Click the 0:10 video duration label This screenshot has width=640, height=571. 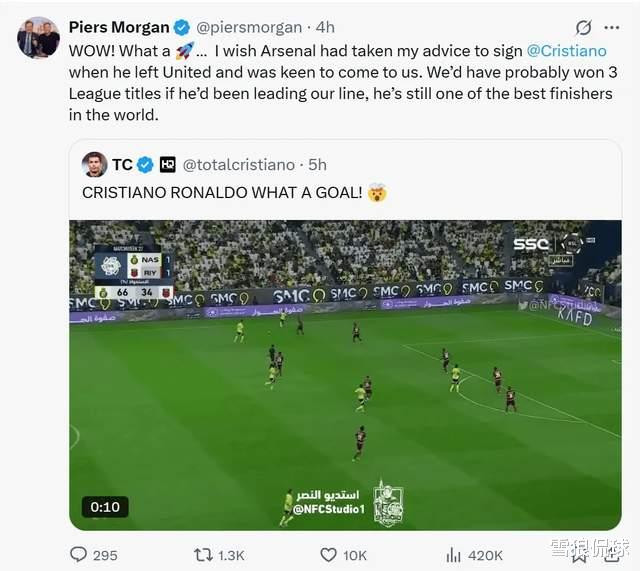pos(105,507)
